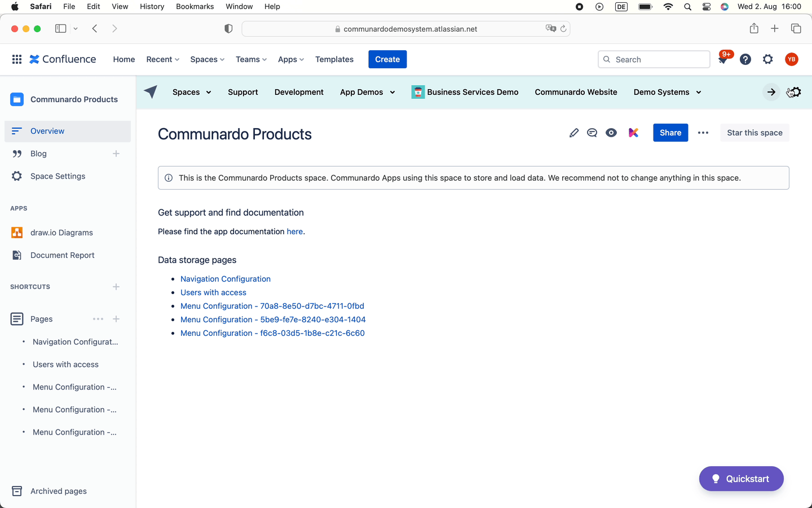
Task: Add a blog post with plus icon
Action: 116,154
